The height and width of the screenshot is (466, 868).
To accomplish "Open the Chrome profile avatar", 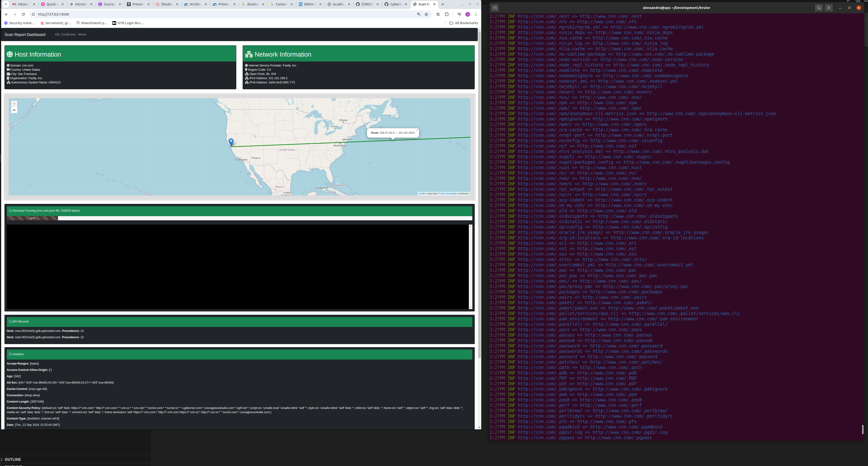I will [468, 14].
